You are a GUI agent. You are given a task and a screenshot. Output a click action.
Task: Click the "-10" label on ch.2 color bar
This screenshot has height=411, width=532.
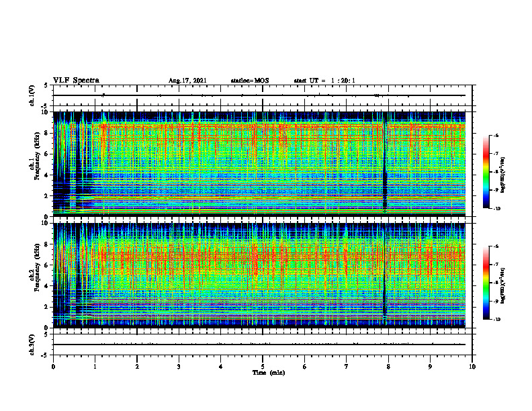[496, 320]
